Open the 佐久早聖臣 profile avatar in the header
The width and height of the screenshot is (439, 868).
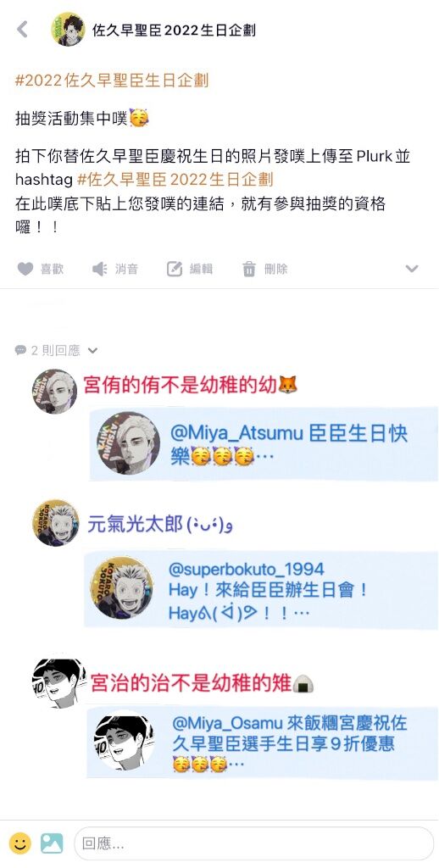pyautogui.click(x=68, y=29)
